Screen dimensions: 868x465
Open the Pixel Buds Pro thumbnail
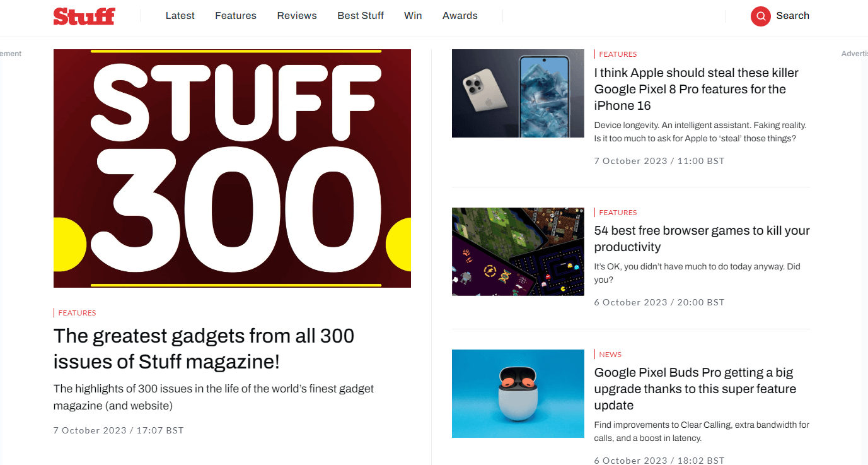click(x=518, y=394)
